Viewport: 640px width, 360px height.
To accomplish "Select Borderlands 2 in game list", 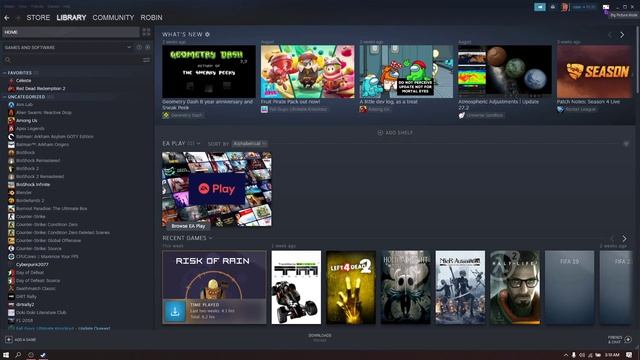I will (x=30, y=200).
